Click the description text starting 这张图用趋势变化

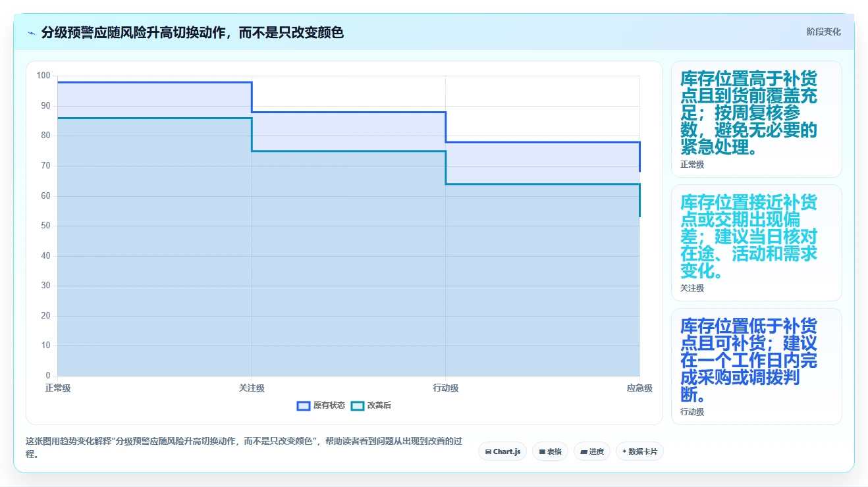(244, 448)
